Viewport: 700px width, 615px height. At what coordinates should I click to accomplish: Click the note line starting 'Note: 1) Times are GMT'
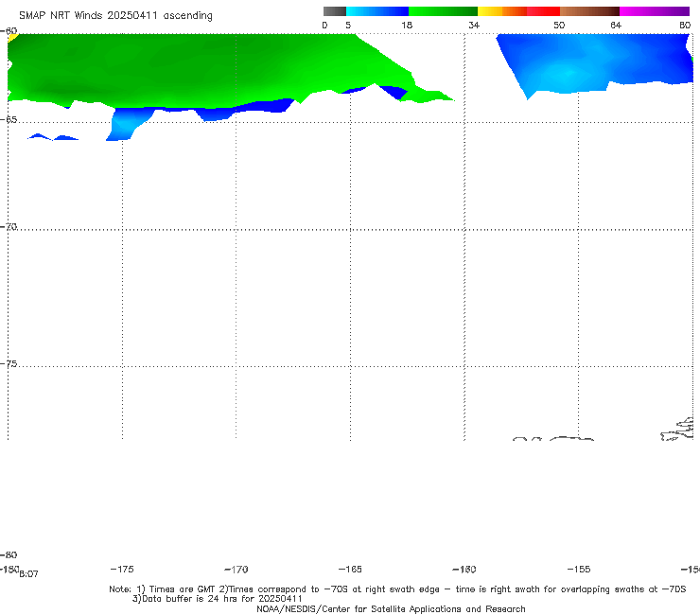(397, 589)
